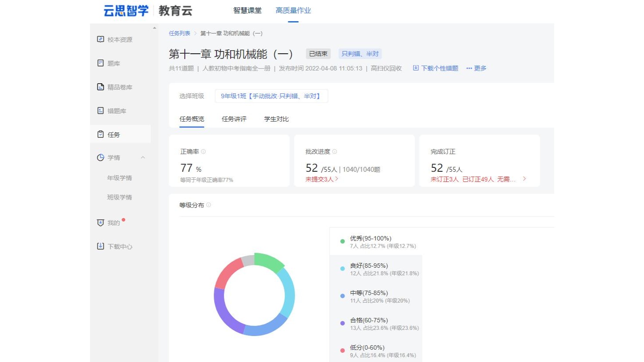This screenshot has width=644, height=362.
Task: Select the 优秀(95-100%) legend row
Action: 376,242
